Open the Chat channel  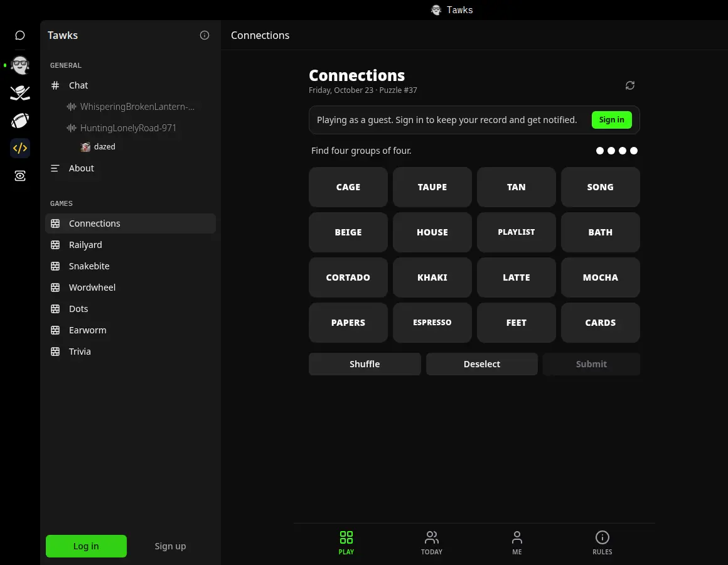(131, 85)
